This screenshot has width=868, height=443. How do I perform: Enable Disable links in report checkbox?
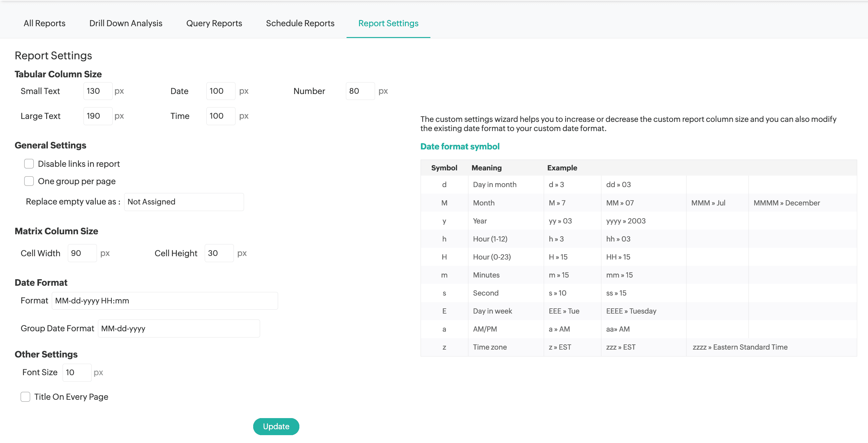pos(29,164)
